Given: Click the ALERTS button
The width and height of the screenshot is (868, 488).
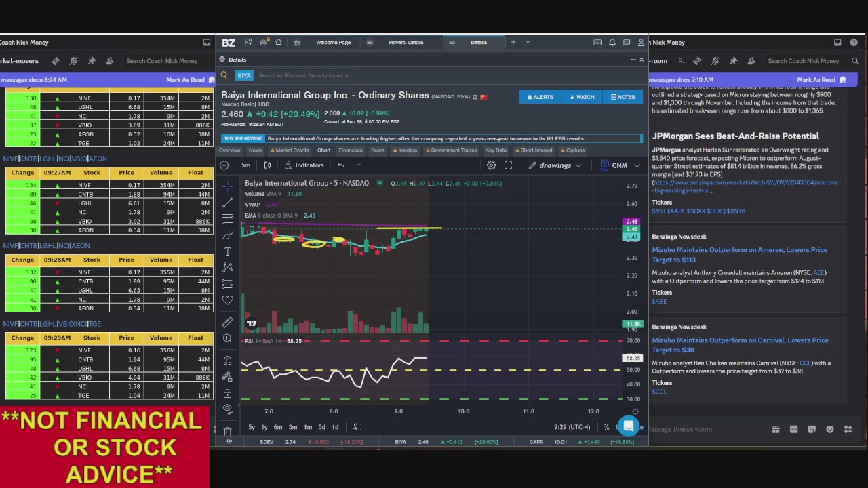Looking at the screenshot, I should tap(540, 97).
